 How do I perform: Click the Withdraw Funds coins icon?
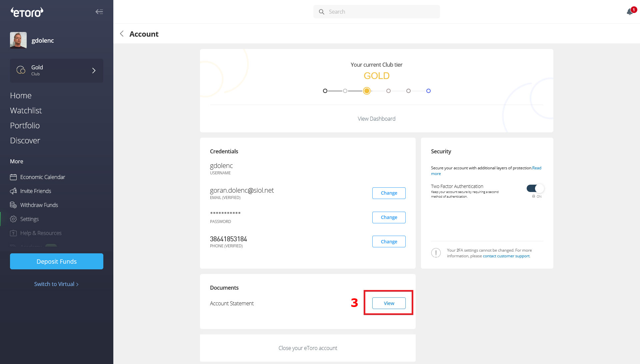[13, 205]
